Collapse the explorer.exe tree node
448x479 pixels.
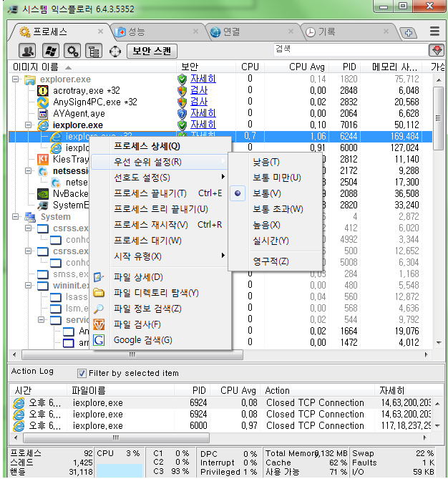point(15,79)
